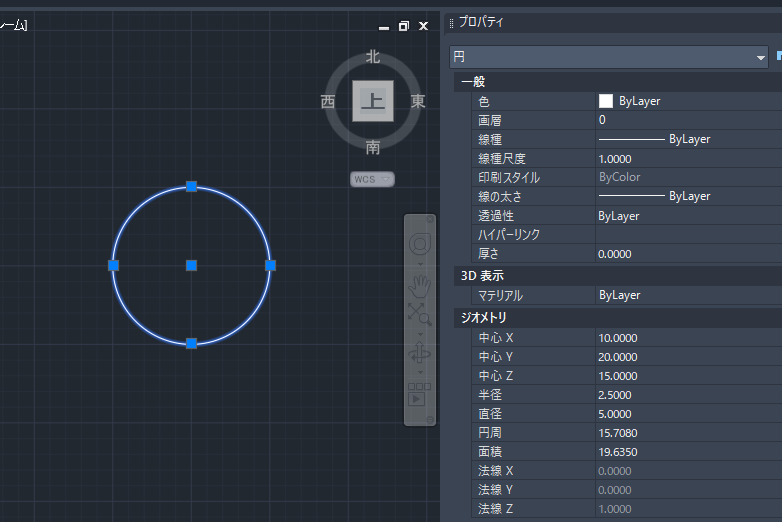This screenshot has height=522, width=782.
Task: Click the ViewCube top face 上
Action: [373, 101]
